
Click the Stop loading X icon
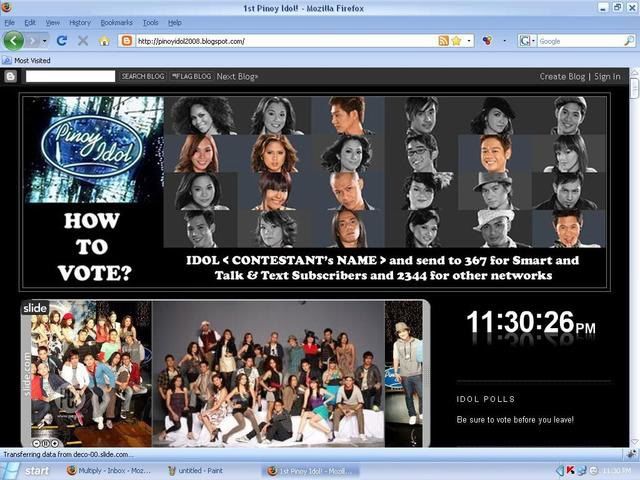83,41
